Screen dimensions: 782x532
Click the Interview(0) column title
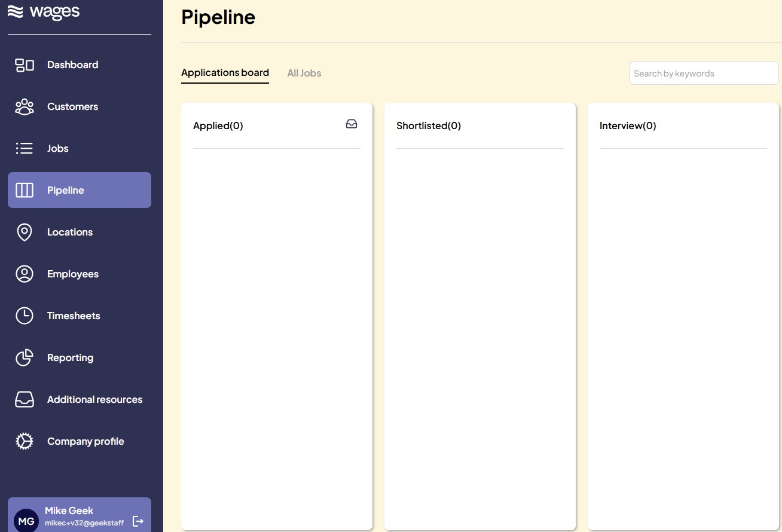[628, 126]
